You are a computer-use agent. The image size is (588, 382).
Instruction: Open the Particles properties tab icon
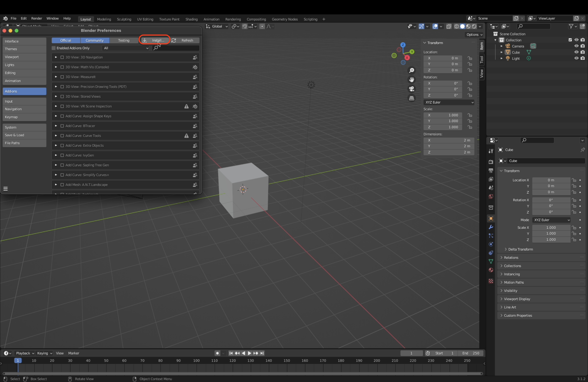(x=491, y=236)
